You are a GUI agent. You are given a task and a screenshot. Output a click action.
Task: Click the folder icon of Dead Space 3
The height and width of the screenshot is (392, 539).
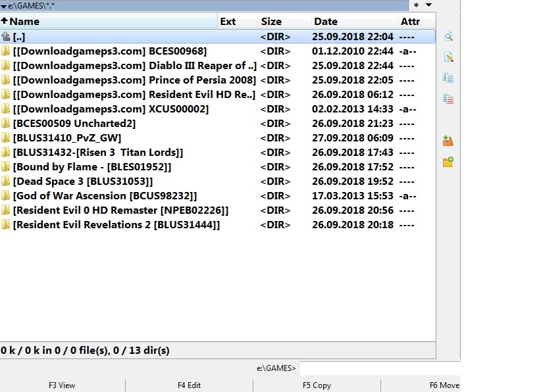pos(5,182)
